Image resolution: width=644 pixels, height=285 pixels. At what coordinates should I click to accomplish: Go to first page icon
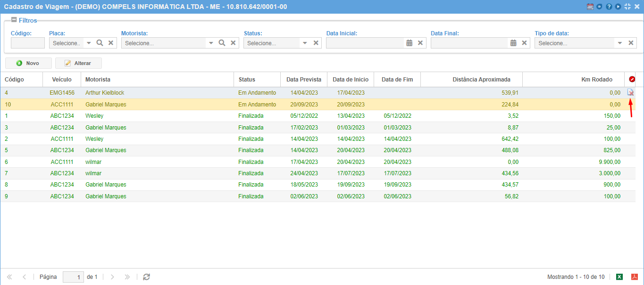[x=9, y=277]
